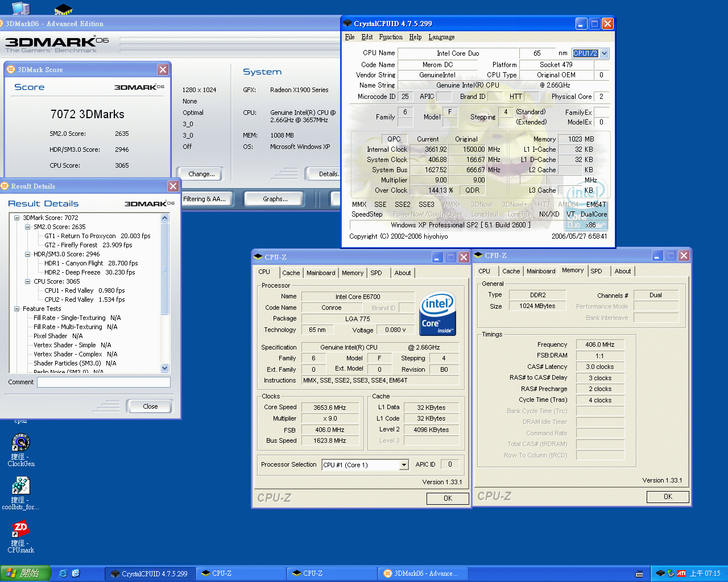
Task: Open File menu in CrystalCPUID
Action: pyautogui.click(x=350, y=37)
